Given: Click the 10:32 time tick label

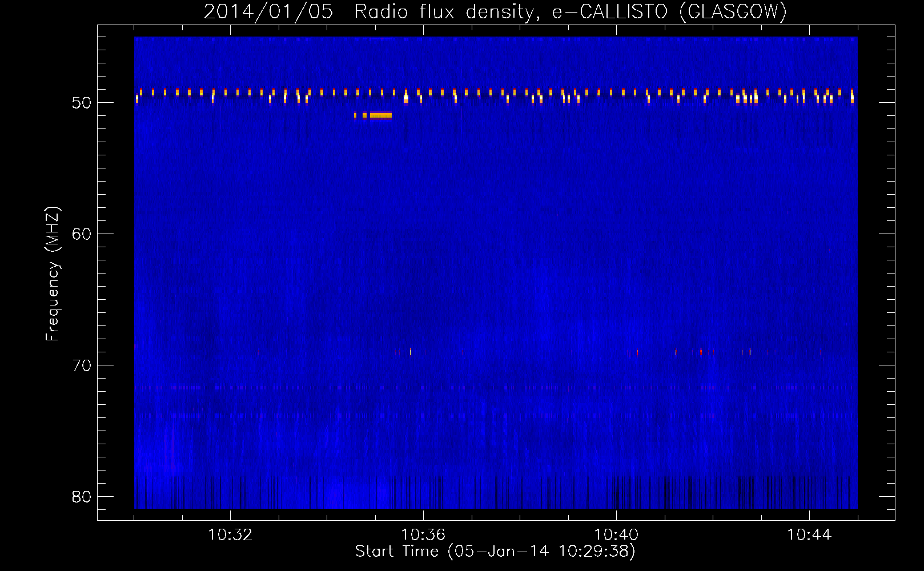Looking at the screenshot, I should coord(230,535).
